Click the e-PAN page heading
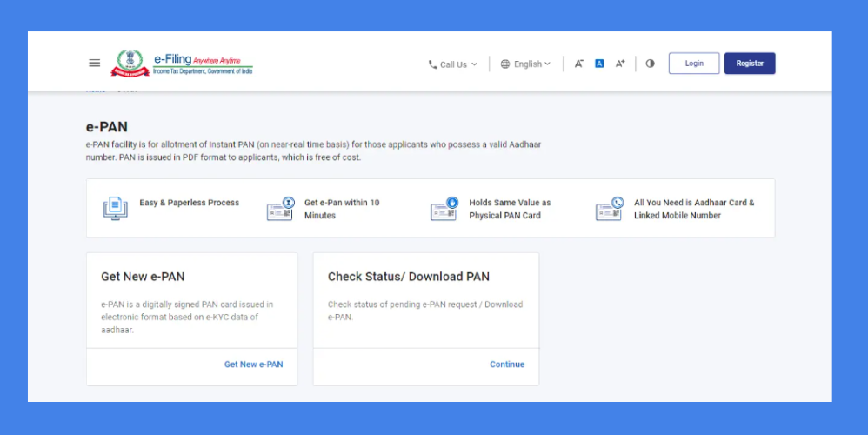 click(x=106, y=127)
